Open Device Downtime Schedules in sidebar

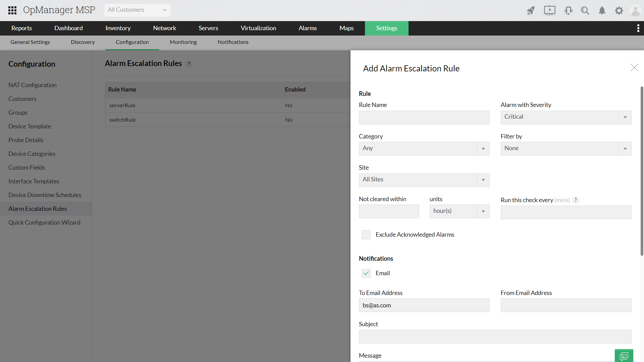(x=45, y=195)
